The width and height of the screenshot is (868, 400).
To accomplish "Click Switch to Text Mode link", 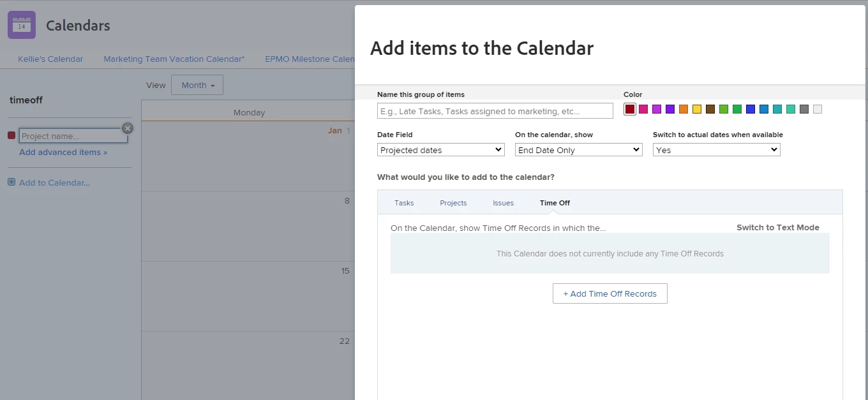I will (x=778, y=227).
